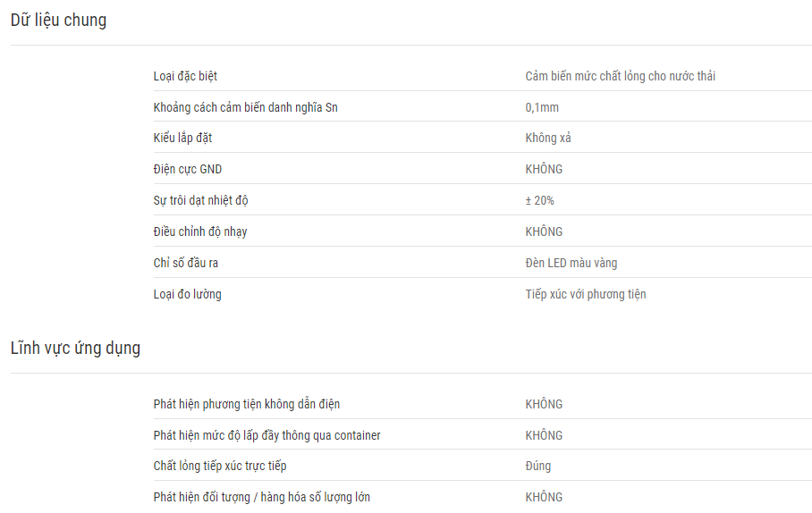This screenshot has height=513, width=812.
Task: Select the 'Lĩnh vực ứng dụng' section heading
Action: 76,348
